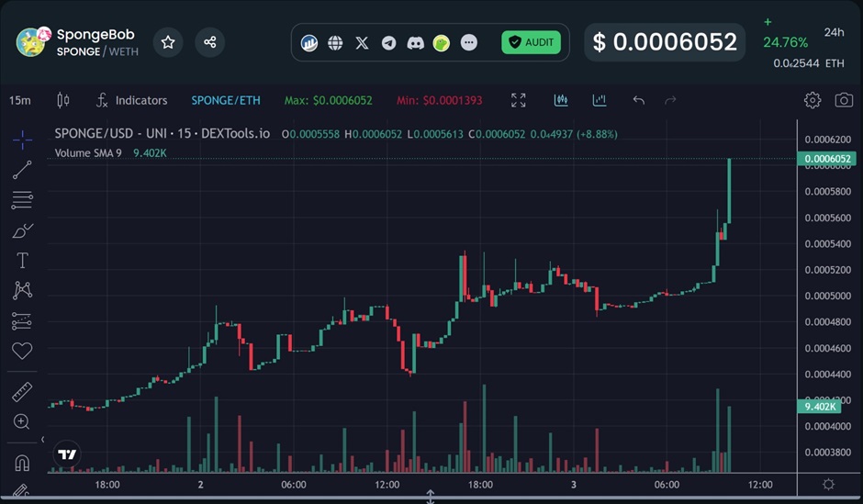This screenshot has width=863, height=504.
Task: Toggle magnet mode in drawing toolbar
Action: 22,462
